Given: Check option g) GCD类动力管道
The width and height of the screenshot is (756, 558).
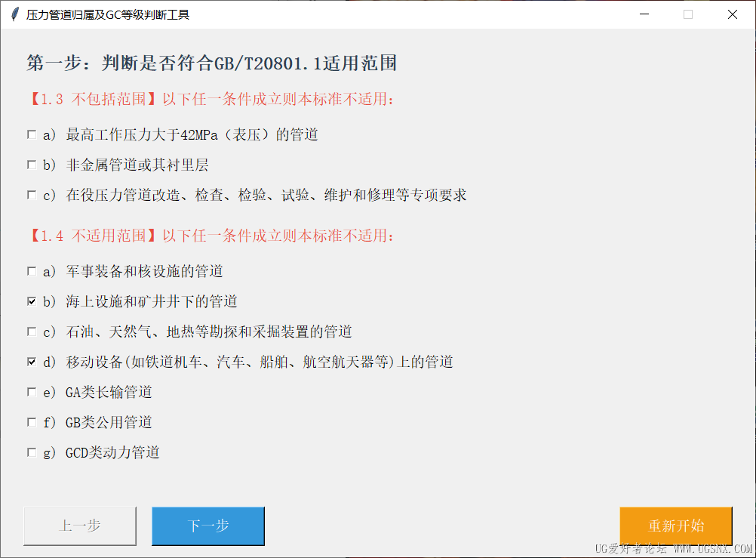Looking at the screenshot, I should (32, 452).
